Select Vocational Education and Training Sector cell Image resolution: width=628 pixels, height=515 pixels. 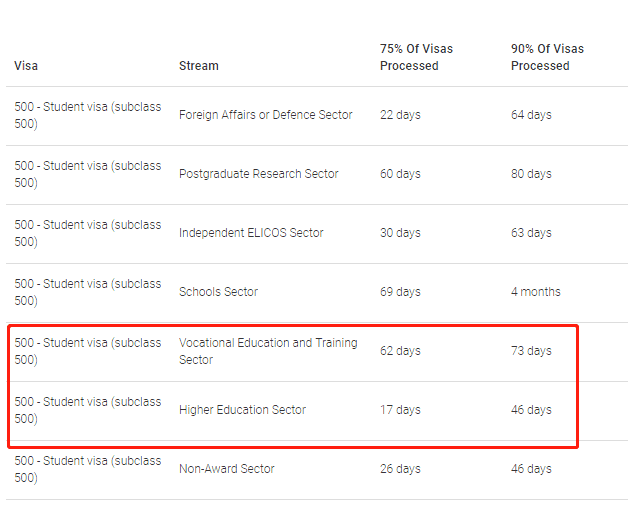pos(268,351)
